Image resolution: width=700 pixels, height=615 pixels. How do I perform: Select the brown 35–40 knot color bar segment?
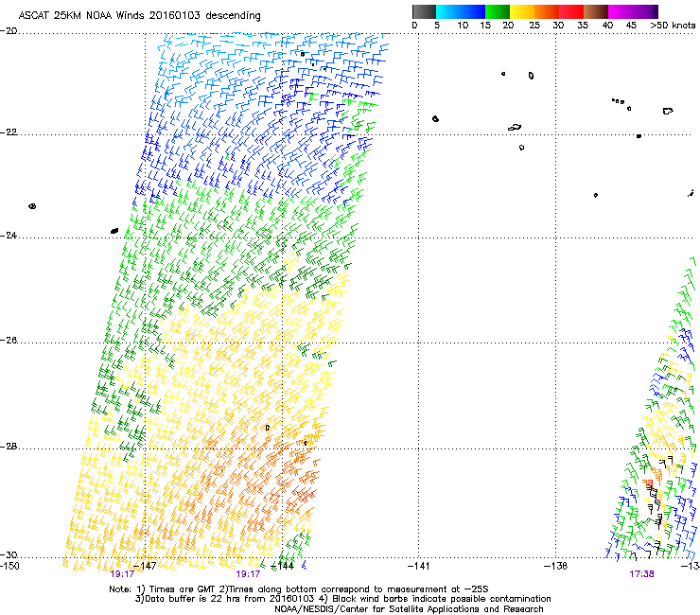(x=596, y=11)
